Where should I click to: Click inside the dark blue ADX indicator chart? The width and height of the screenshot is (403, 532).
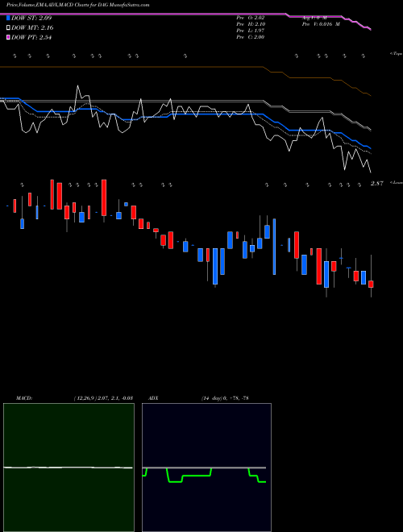(x=206, y=468)
